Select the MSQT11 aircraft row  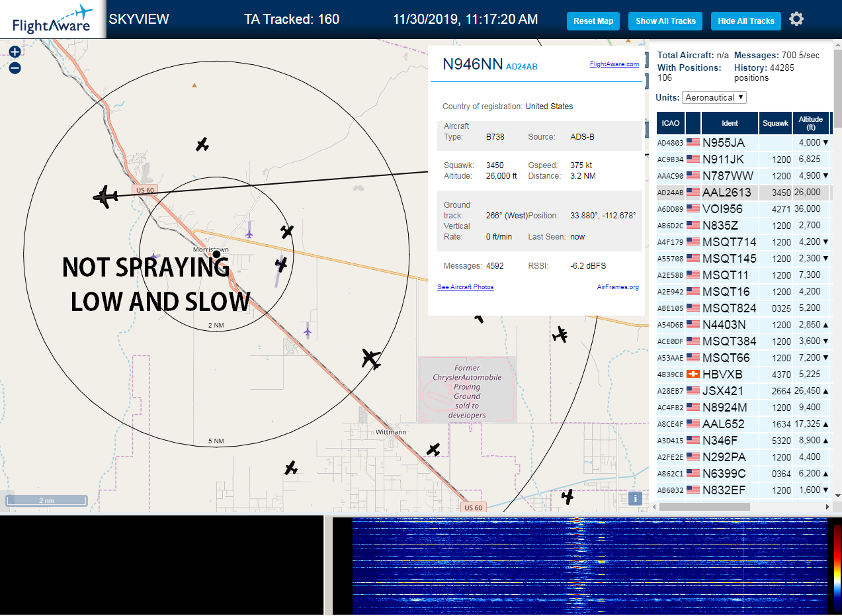(743, 275)
